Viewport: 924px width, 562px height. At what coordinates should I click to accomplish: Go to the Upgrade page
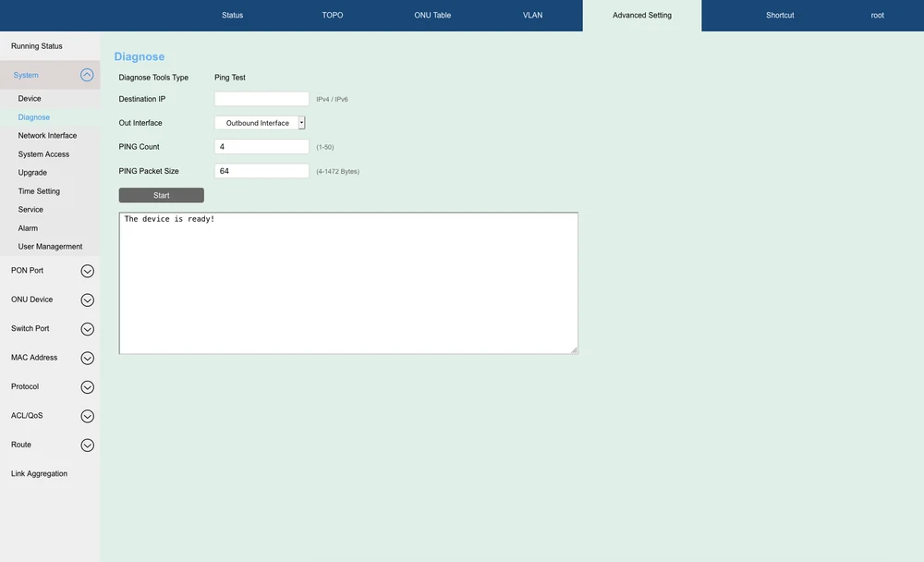pos(32,173)
